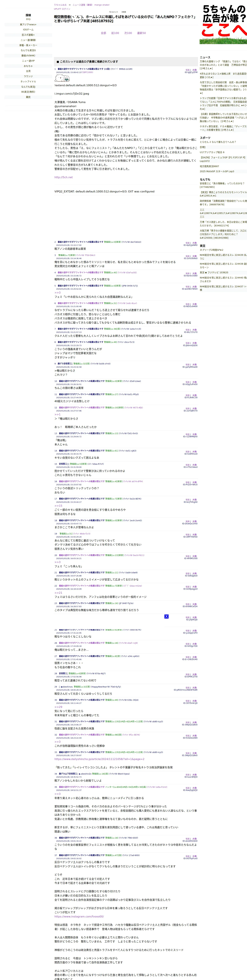Open the UPLIFT ログイン link
Screen dimensions: 247x980
click(x=62, y=9)
